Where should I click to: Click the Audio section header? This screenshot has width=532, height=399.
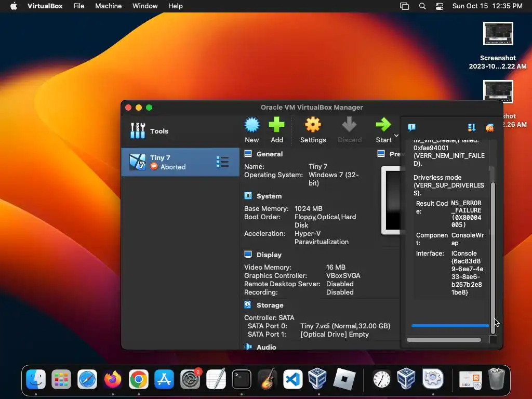tap(267, 347)
